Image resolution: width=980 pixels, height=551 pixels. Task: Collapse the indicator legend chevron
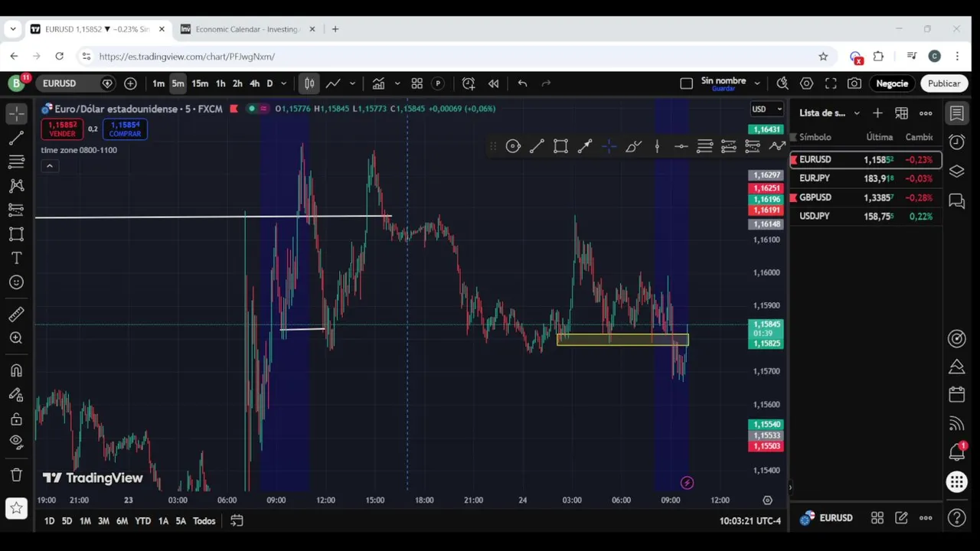pos(49,166)
